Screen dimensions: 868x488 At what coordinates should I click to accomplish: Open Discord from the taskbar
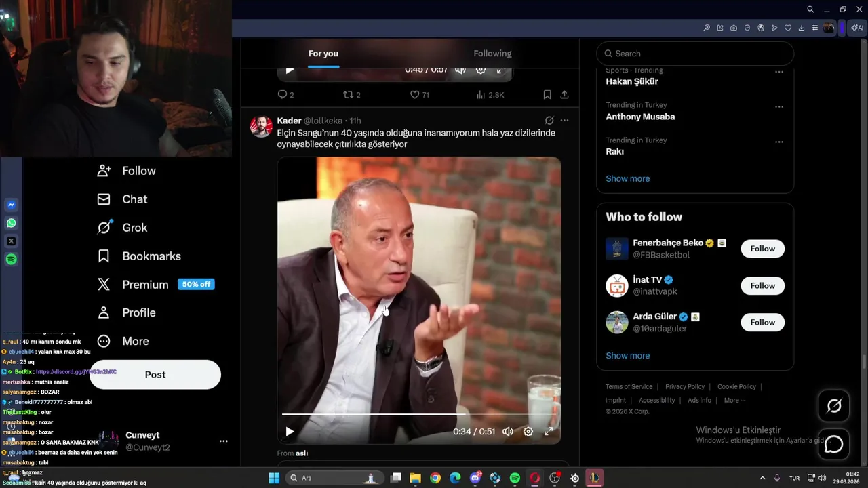click(475, 478)
